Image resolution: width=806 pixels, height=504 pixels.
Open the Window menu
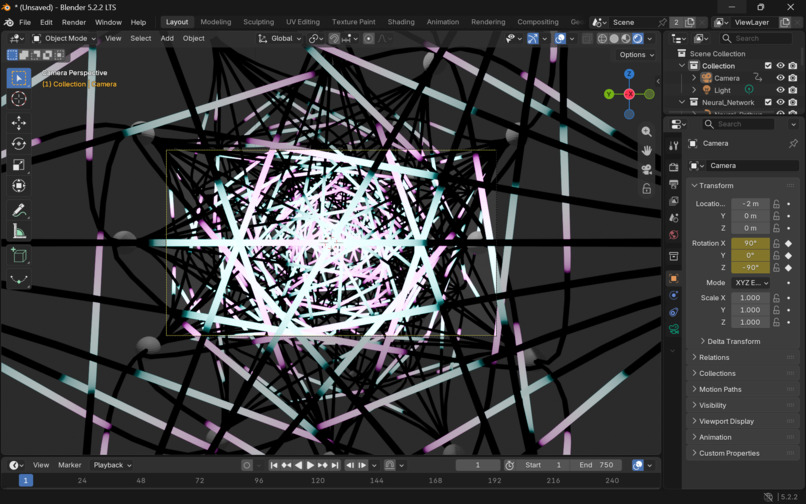point(108,22)
